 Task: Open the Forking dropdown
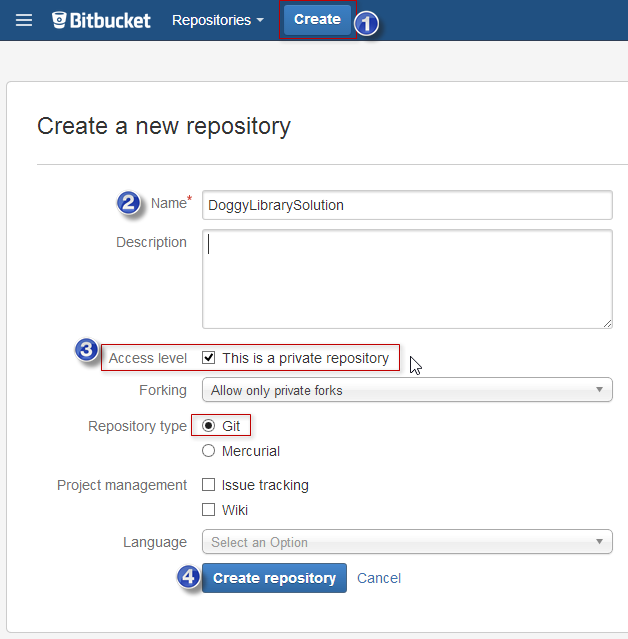[x=407, y=390]
